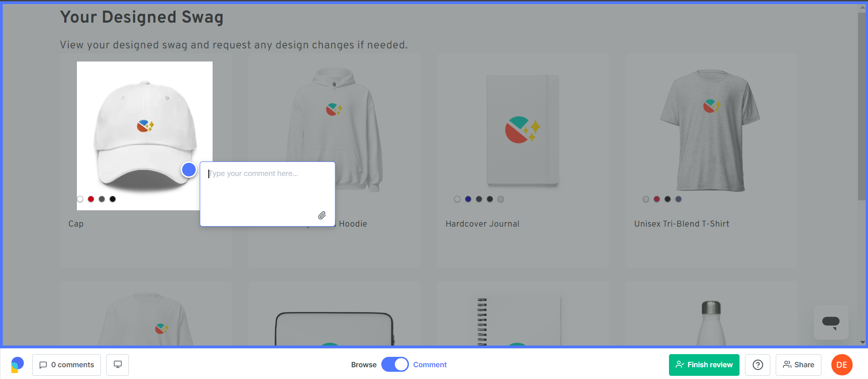Open the 0 comments panel
The width and height of the screenshot is (868, 379).
pos(66,365)
